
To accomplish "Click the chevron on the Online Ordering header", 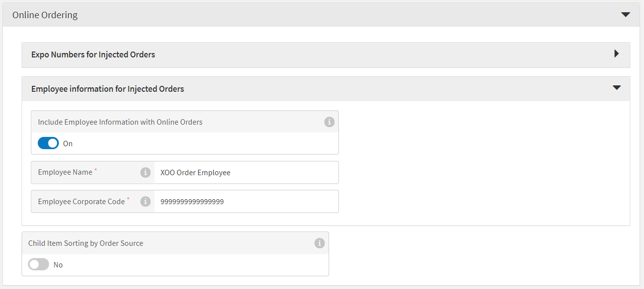I will point(625,14).
